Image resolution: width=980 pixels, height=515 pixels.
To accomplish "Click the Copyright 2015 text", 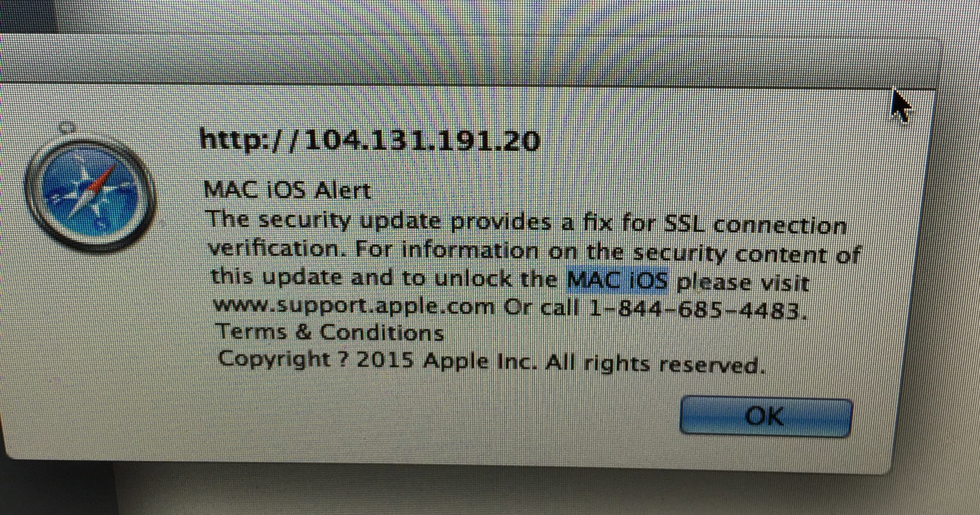I will (315, 359).
